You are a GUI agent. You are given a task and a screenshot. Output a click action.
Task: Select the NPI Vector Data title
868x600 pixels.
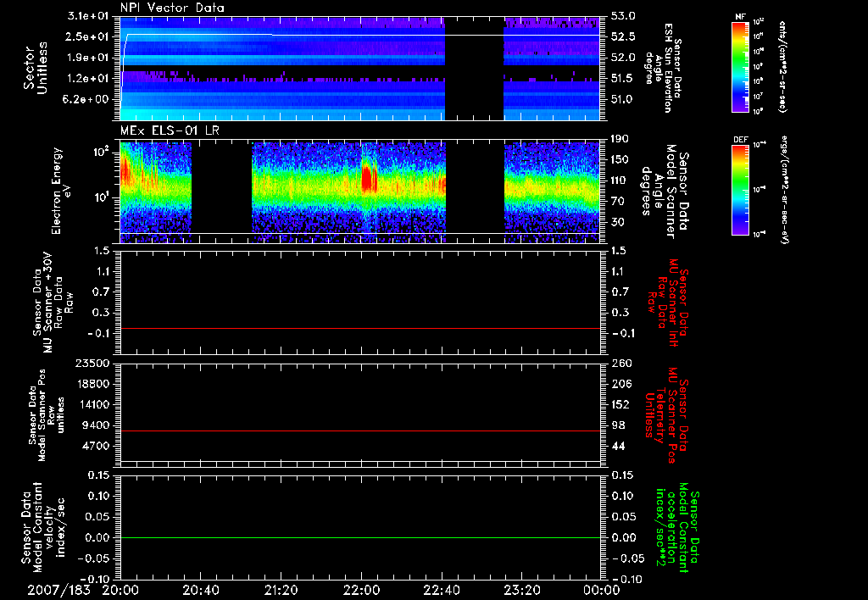(x=172, y=8)
